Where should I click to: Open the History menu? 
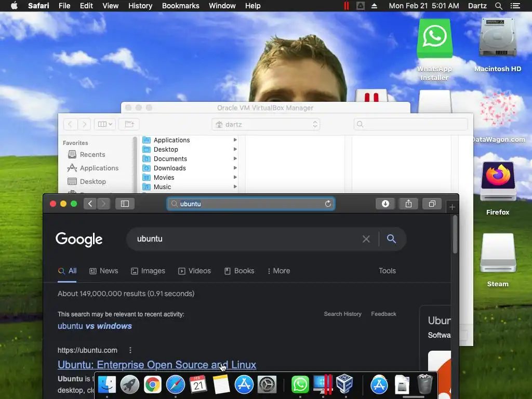pyautogui.click(x=140, y=6)
